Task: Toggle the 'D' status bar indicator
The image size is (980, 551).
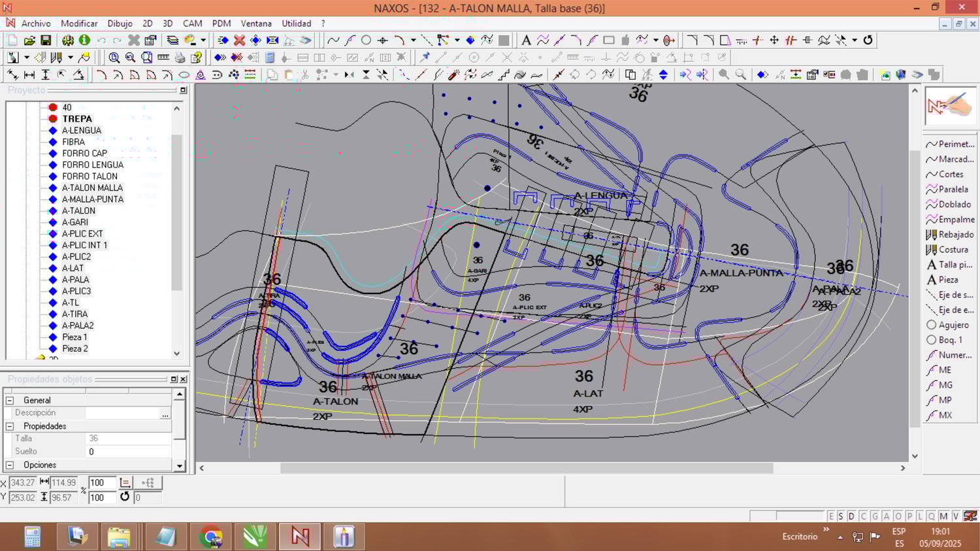Action: (x=851, y=516)
